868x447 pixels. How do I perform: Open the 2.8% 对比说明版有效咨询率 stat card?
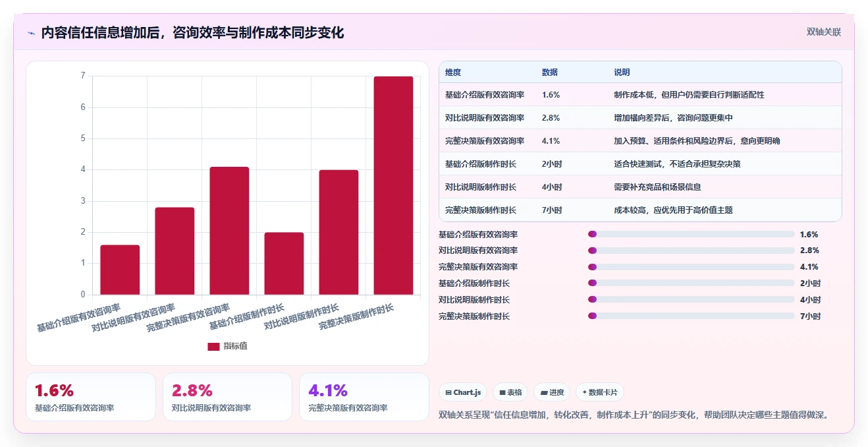(x=227, y=397)
